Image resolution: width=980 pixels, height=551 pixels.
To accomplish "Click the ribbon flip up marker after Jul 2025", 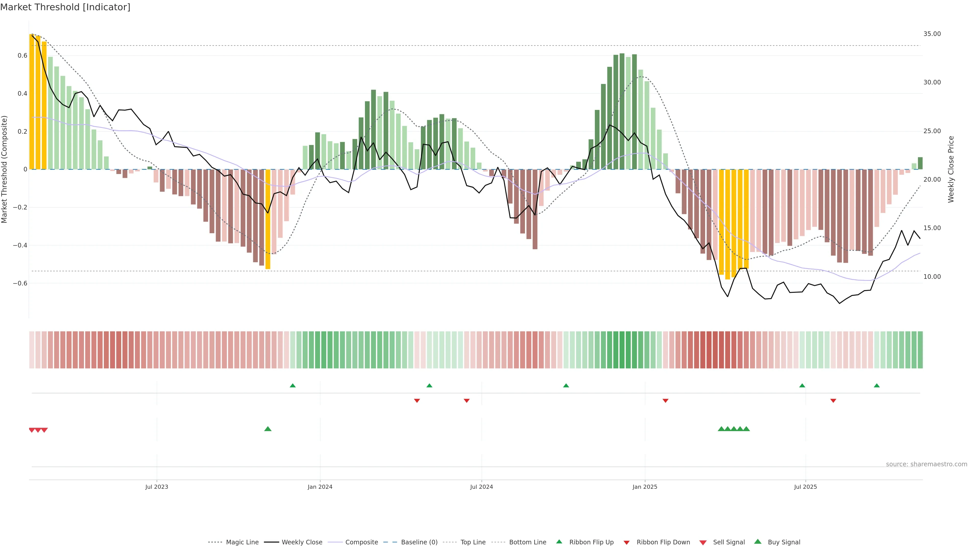I will click(x=877, y=386).
